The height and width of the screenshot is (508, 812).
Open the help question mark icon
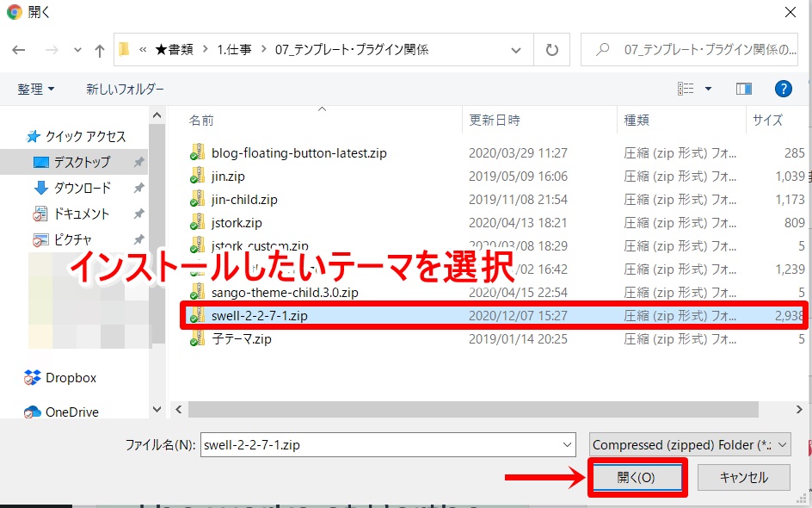click(783, 89)
